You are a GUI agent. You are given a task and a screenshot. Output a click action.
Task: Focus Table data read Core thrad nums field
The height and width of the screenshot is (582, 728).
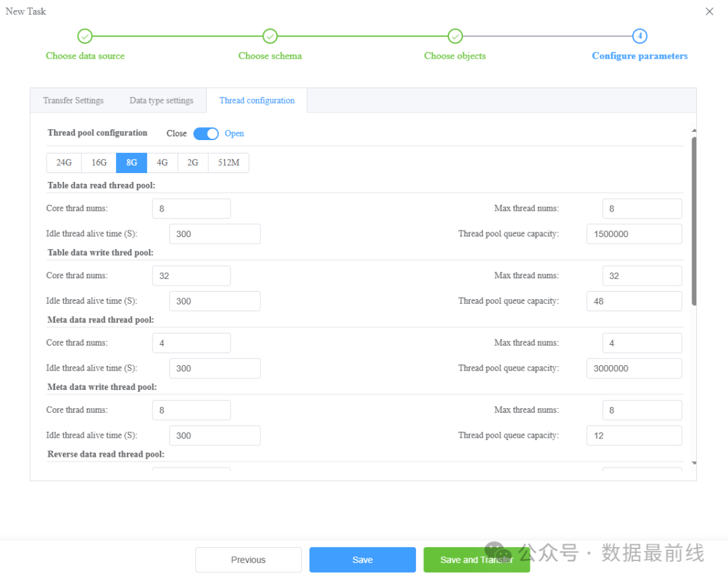tap(191, 209)
